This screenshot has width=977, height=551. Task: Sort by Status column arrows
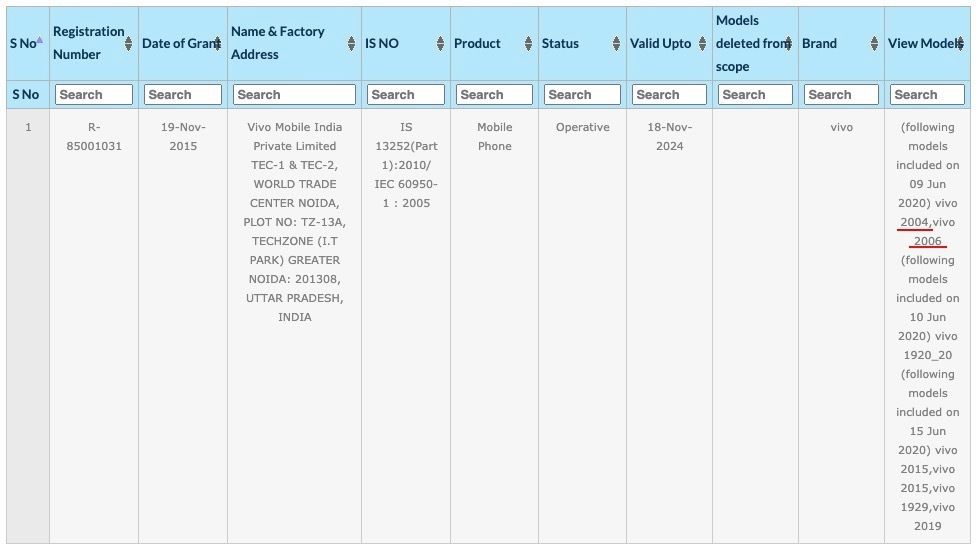pos(616,43)
